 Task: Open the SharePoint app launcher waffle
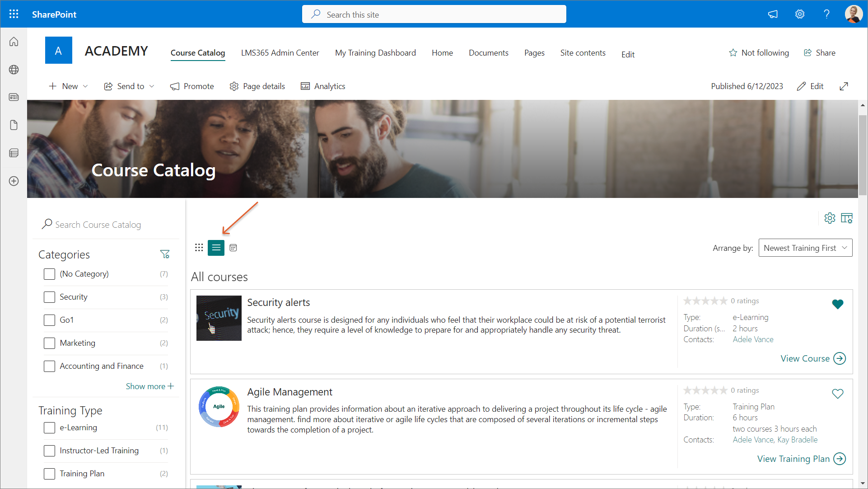pos(14,14)
